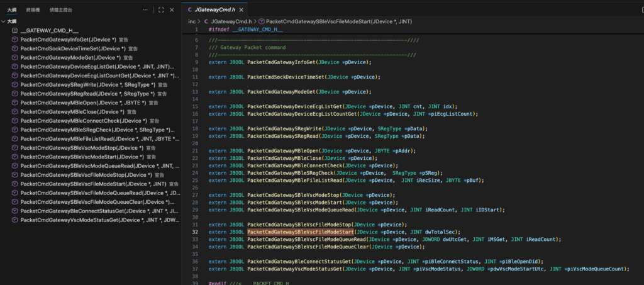Switch to the 終端機 terminal tab

[33, 10]
